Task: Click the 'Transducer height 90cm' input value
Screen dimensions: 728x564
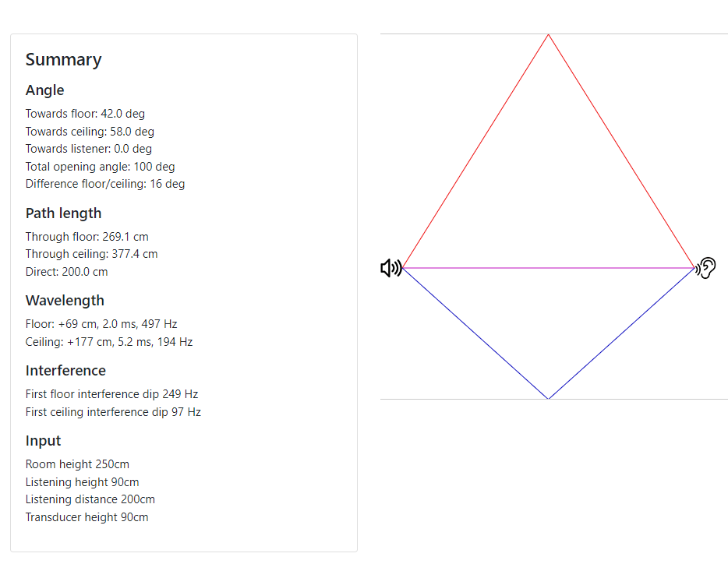Action: tap(87, 517)
